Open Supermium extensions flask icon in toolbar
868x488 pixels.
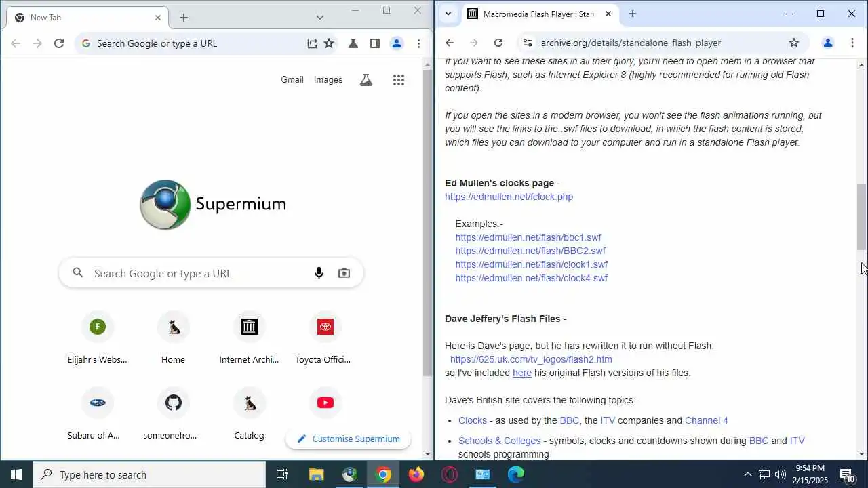pos(353,43)
